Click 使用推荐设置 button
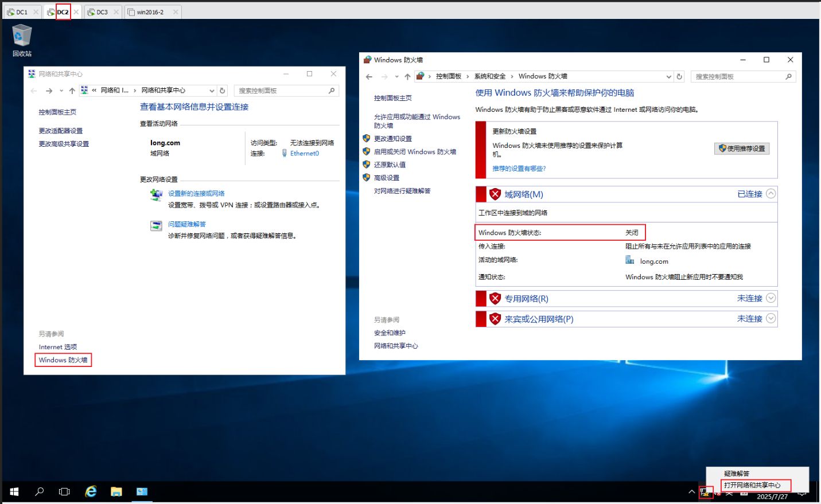 click(742, 149)
